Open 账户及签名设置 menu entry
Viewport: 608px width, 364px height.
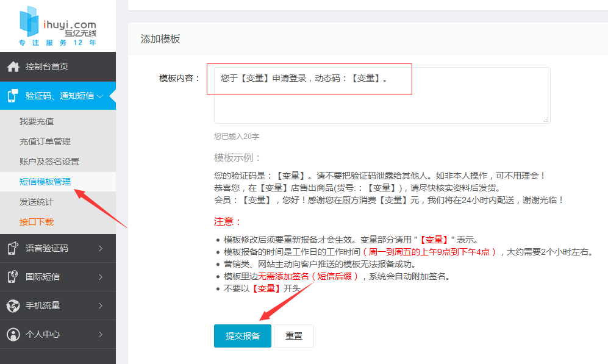tap(49, 162)
